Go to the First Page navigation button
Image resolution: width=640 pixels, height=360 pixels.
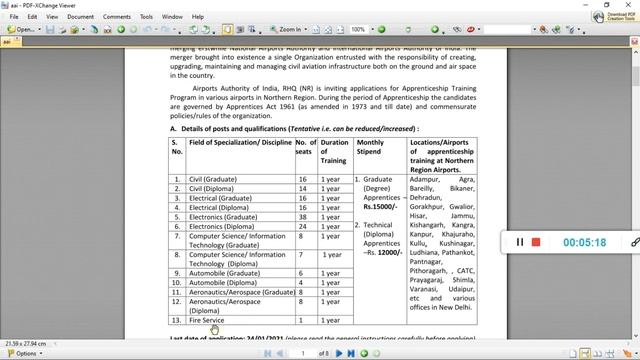268,353
